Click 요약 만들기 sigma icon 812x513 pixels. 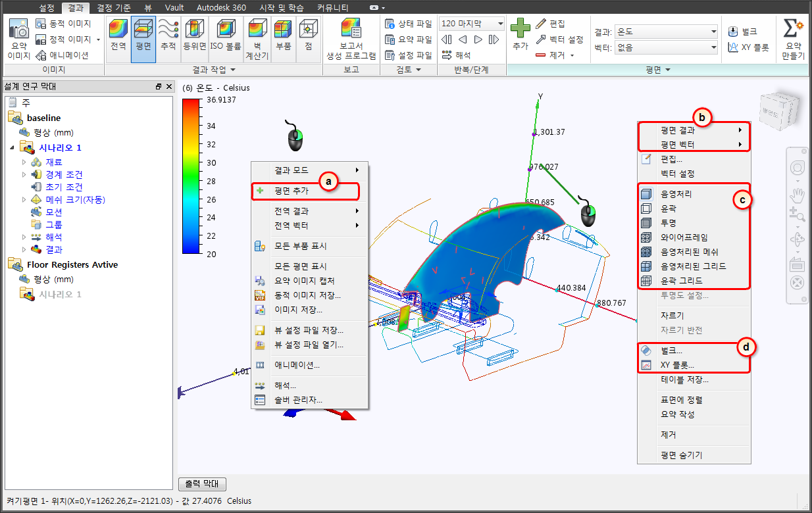pyautogui.click(x=794, y=39)
